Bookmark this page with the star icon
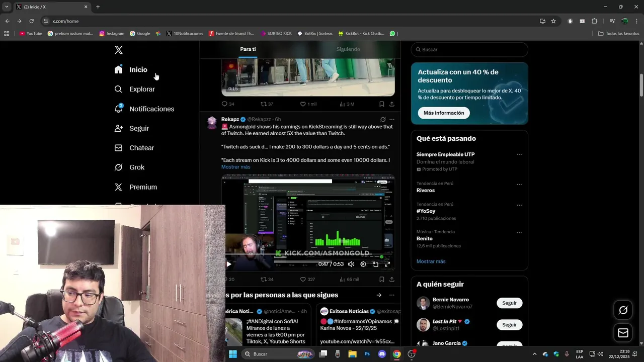This screenshot has width=644, height=362. click(553, 21)
